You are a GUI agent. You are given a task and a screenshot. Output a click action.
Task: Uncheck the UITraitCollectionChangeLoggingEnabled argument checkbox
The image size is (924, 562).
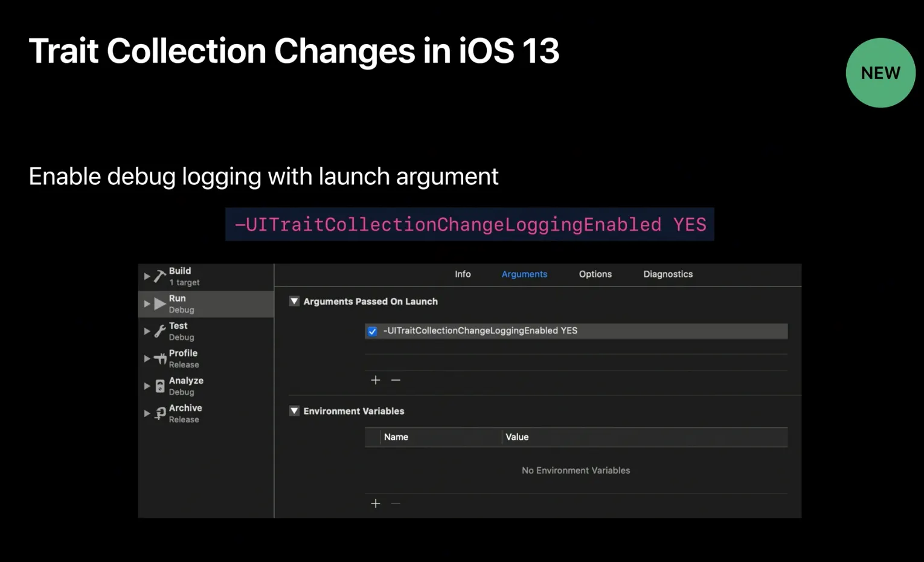373,331
